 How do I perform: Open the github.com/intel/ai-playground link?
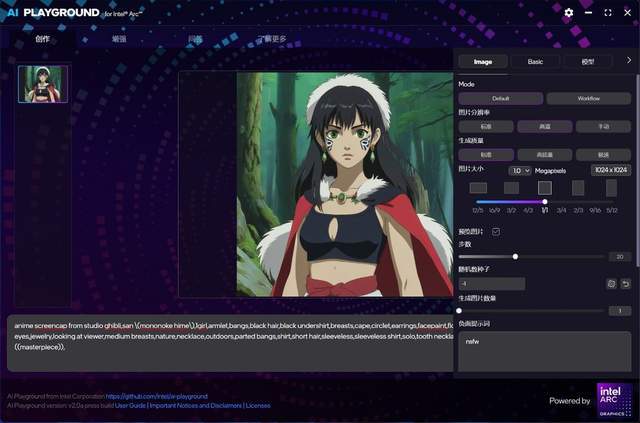156,396
